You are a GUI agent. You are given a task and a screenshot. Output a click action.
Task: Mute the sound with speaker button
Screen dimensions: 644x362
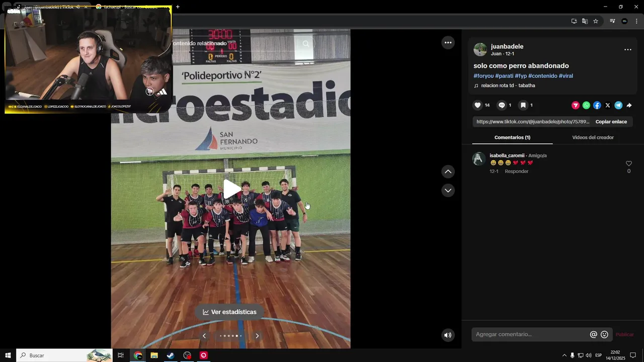tap(448, 335)
